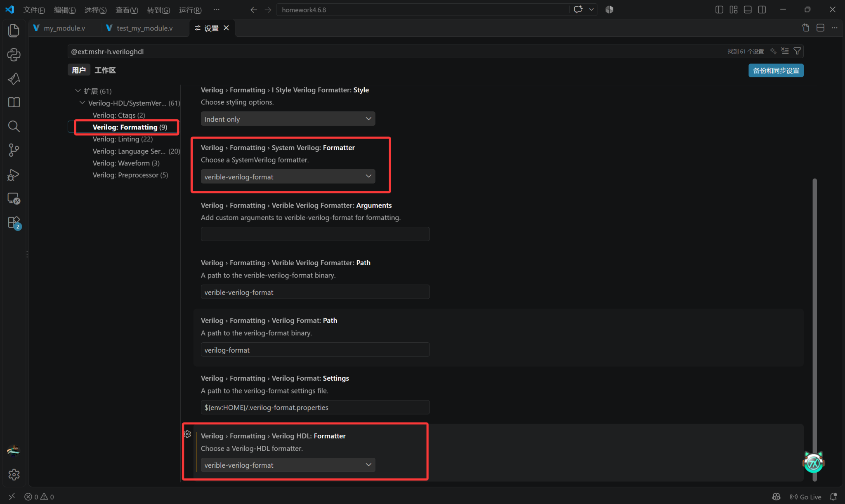Click the errors and warnings status item

pyautogui.click(x=39, y=497)
